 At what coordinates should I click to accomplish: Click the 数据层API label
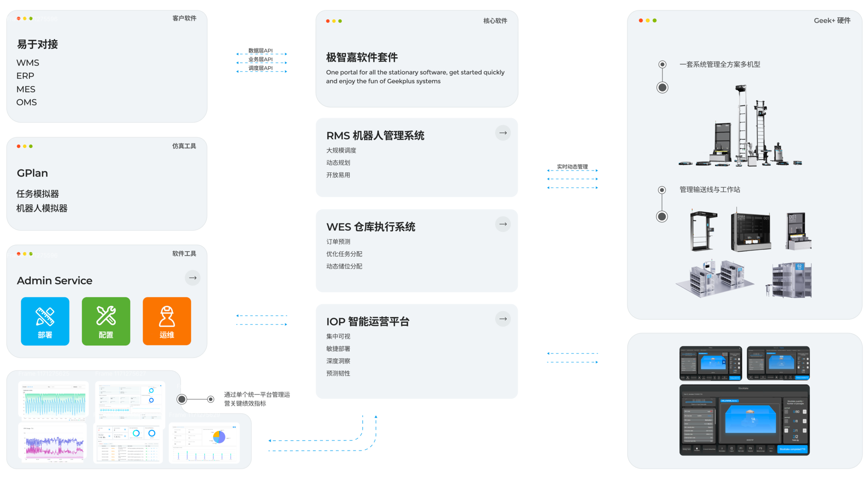pyautogui.click(x=260, y=50)
